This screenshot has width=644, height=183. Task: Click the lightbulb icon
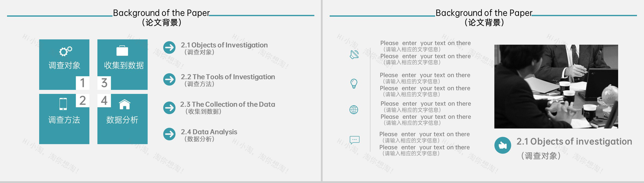(x=354, y=84)
